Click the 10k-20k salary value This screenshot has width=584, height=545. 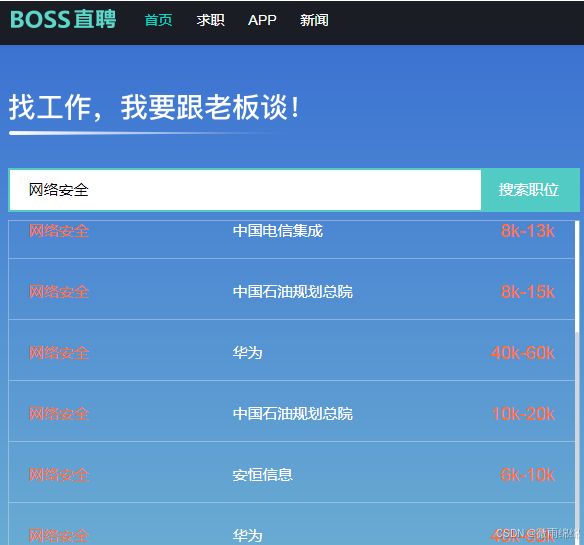coord(523,414)
